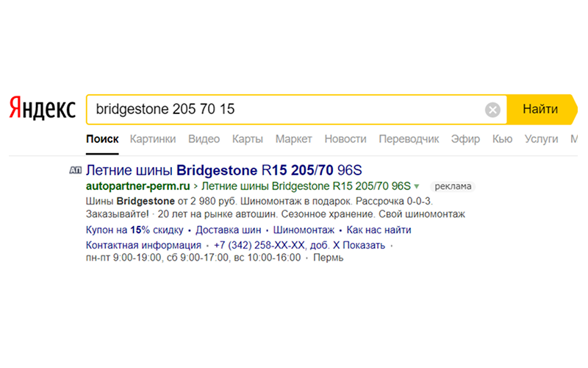The image size is (588, 368).
Task: Click the autopartner-perm.ru domain link
Action: click(x=137, y=185)
